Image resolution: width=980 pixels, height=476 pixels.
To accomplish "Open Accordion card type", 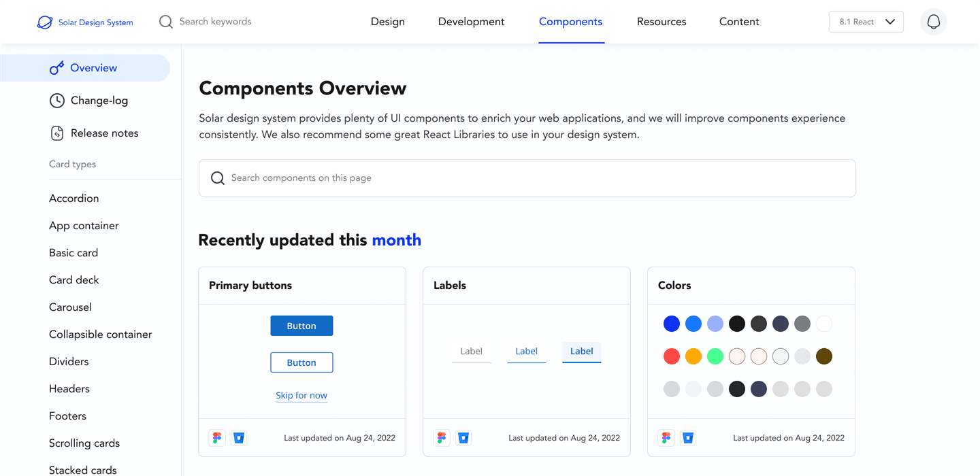I will pyautogui.click(x=74, y=199).
